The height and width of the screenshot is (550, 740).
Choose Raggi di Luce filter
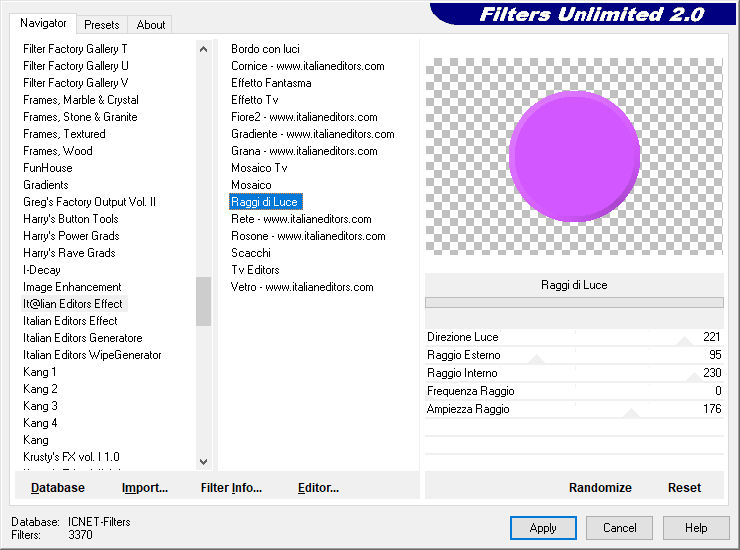point(266,202)
